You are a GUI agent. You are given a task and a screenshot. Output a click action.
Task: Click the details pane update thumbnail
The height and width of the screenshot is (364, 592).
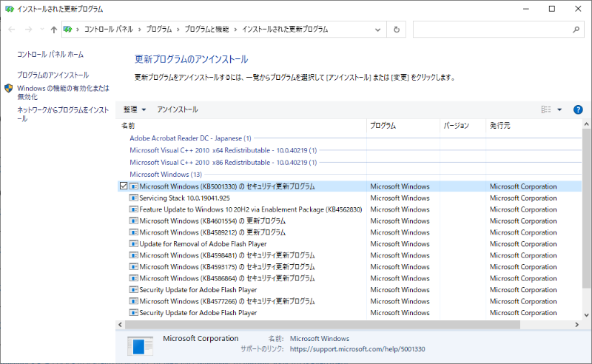coord(140,346)
